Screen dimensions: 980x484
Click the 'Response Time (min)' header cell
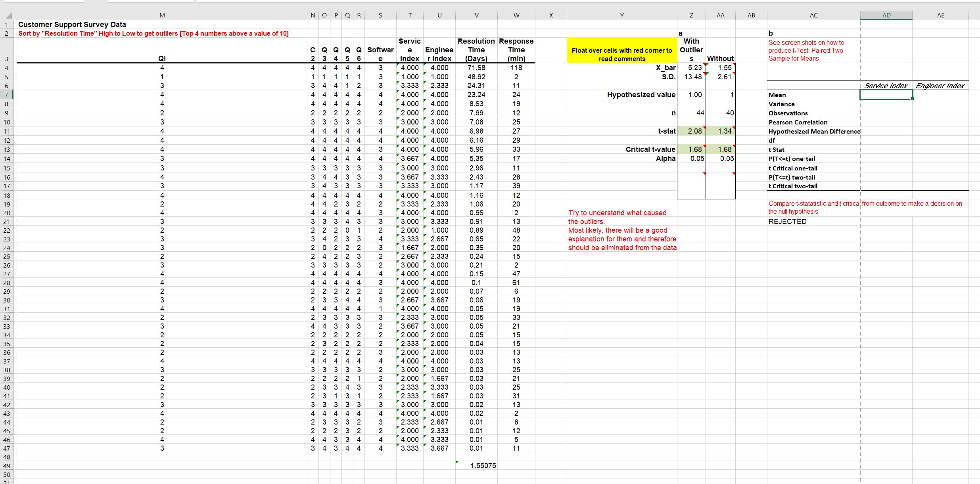click(x=516, y=50)
